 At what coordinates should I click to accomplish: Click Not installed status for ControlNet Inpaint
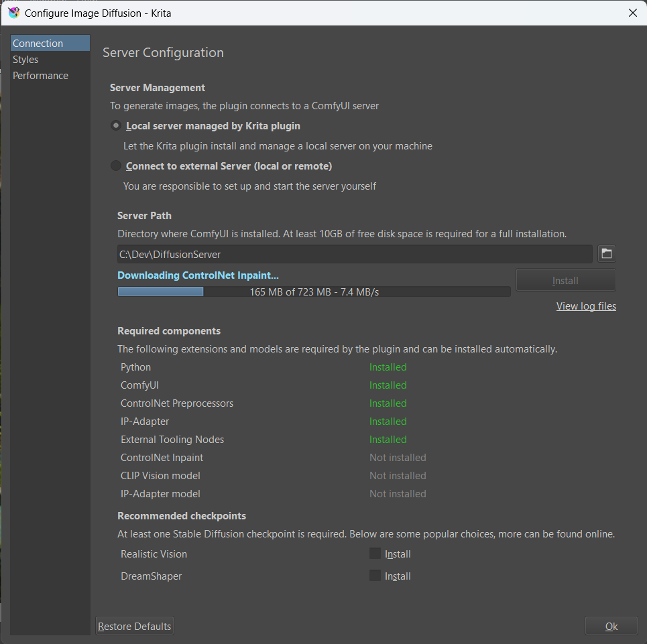point(398,458)
